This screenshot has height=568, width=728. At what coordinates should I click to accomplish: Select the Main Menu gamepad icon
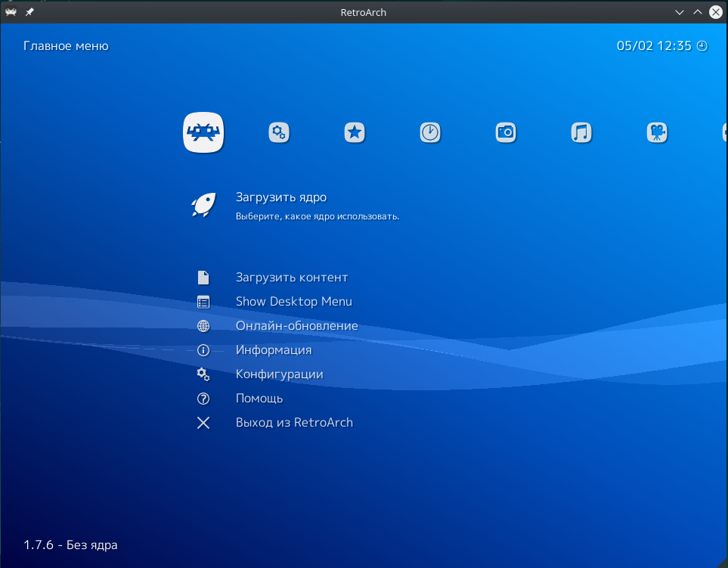(203, 132)
